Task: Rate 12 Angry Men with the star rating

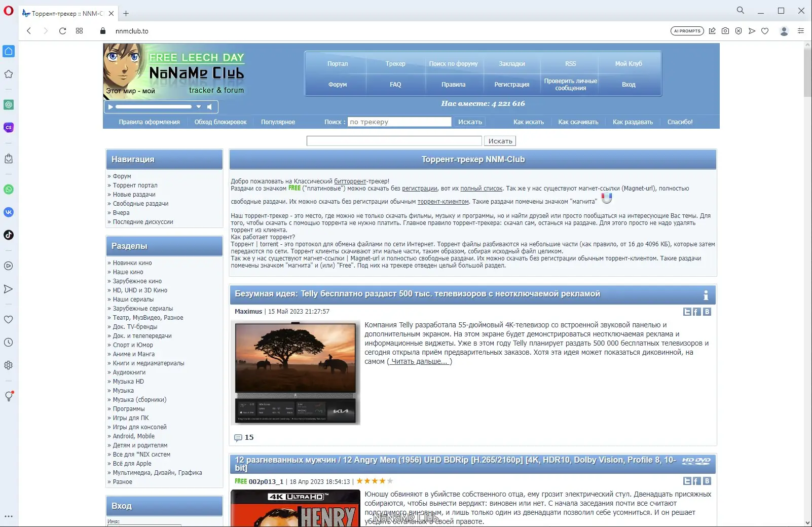Action: tap(375, 481)
